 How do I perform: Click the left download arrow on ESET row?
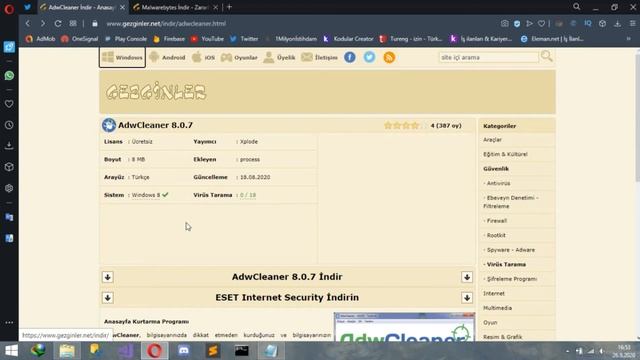tap(108, 298)
